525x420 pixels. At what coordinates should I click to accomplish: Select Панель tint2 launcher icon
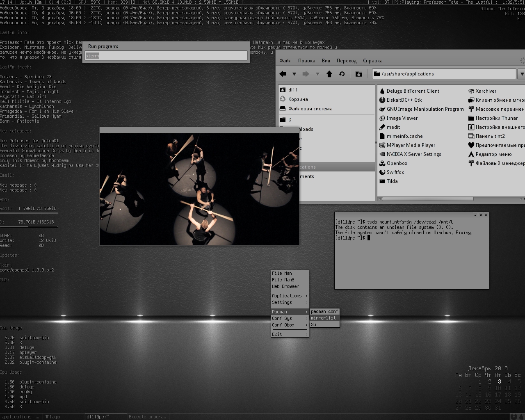[471, 136]
